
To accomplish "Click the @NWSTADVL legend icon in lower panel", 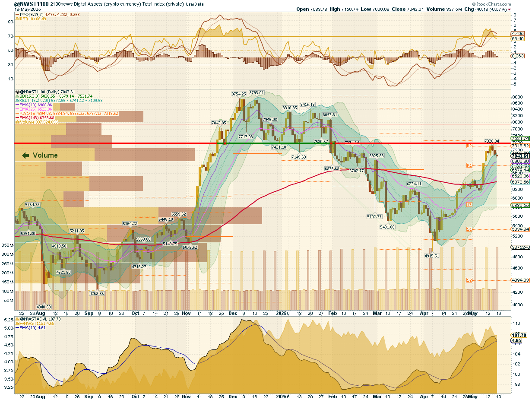I will pos(16,319).
